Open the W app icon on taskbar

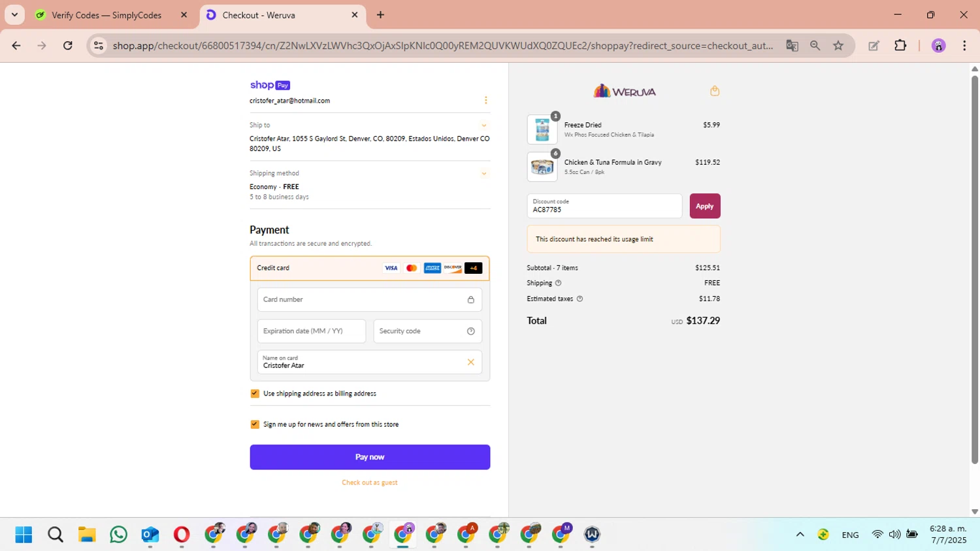[592, 535]
